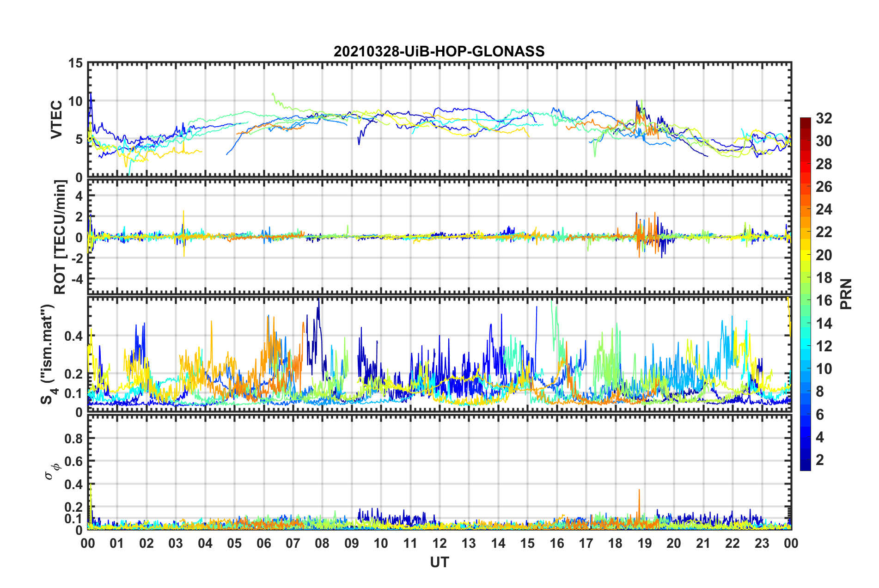Click the colorbar tick label 24
879x588 pixels.
pos(824,209)
